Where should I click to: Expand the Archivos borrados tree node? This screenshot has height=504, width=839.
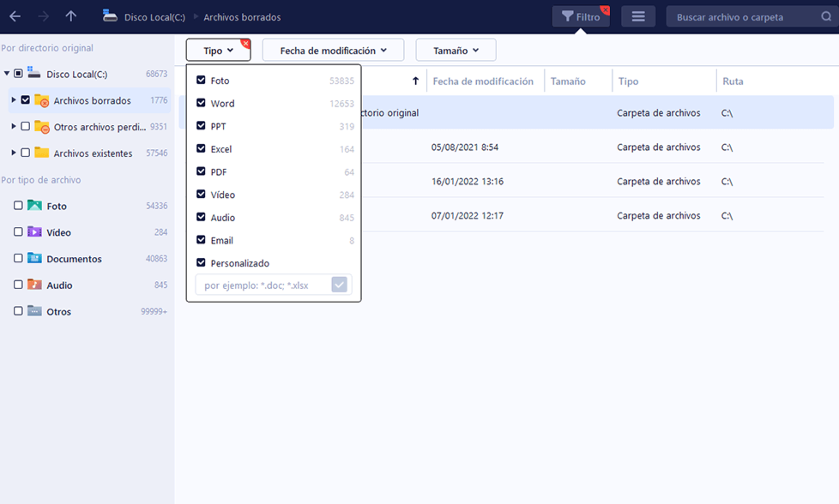coord(14,100)
